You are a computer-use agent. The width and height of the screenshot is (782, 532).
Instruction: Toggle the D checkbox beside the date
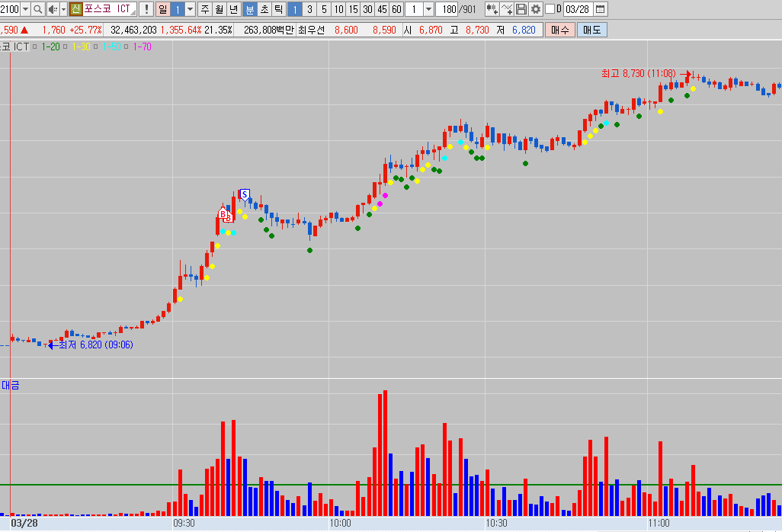coord(550,9)
